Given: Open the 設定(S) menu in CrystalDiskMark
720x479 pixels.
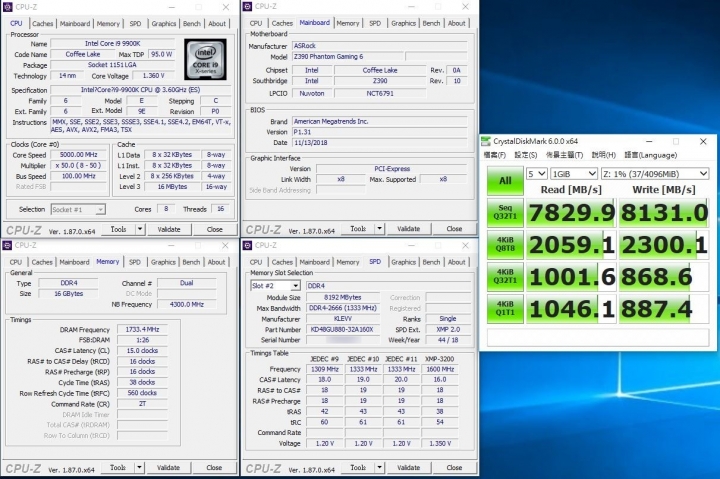Looking at the screenshot, I should pyautogui.click(x=526, y=155).
